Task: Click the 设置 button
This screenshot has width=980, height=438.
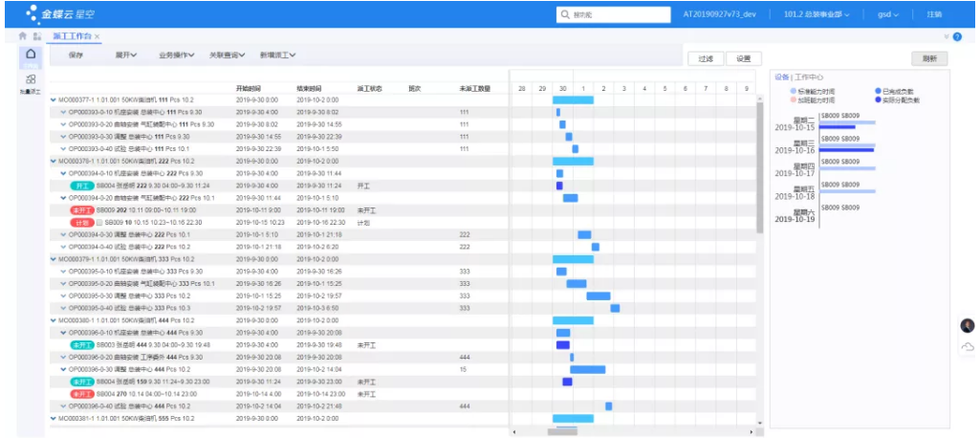Action: [x=743, y=58]
